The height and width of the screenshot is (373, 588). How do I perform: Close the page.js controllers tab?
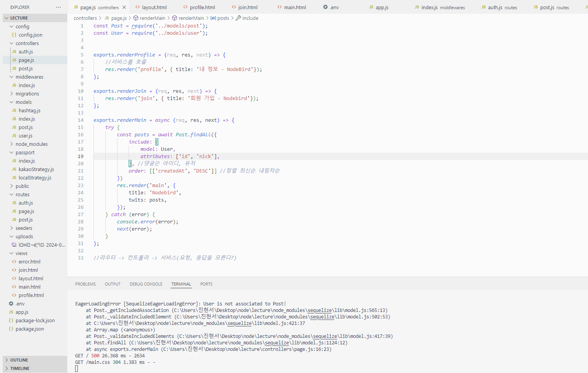pos(124,7)
